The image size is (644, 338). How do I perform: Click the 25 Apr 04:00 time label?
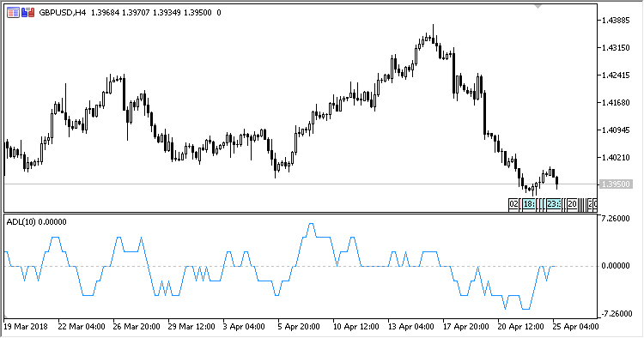tap(574, 327)
